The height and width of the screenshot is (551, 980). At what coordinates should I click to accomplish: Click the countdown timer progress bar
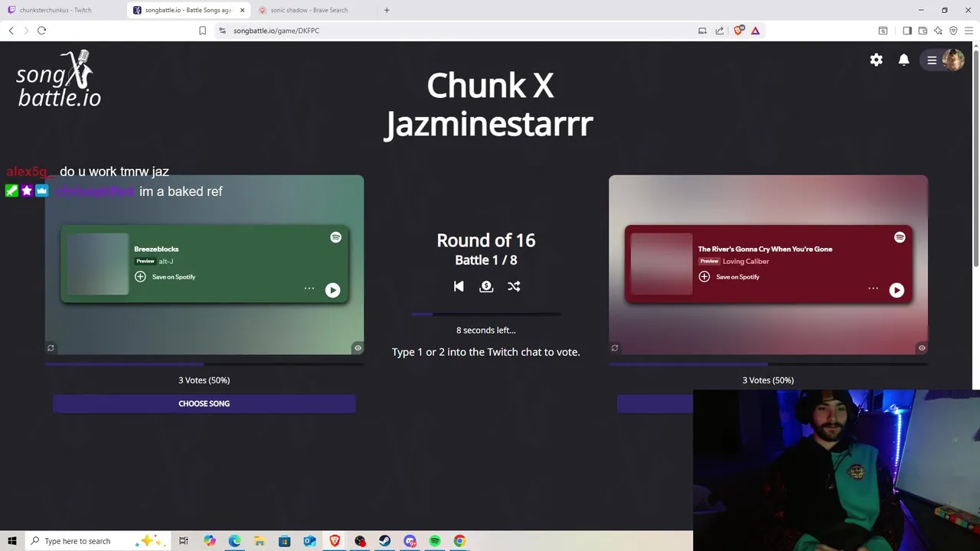(486, 314)
